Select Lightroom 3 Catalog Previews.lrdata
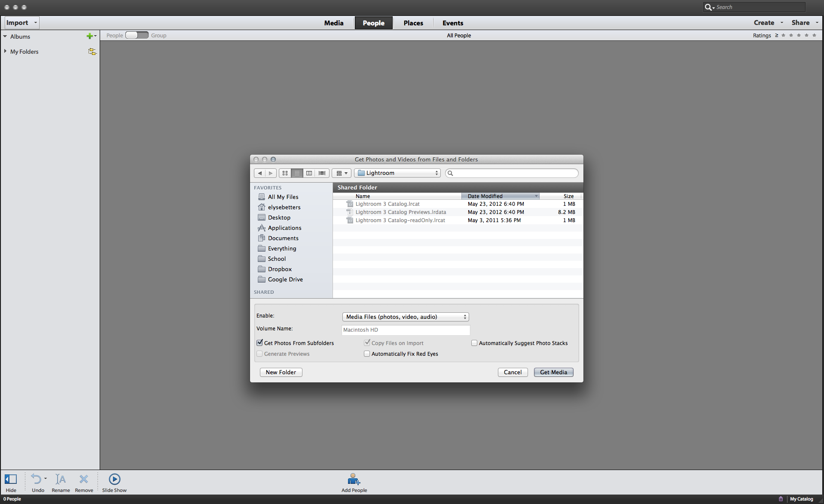Image resolution: width=824 pixels, height=504 pixels. coord(458,212)
